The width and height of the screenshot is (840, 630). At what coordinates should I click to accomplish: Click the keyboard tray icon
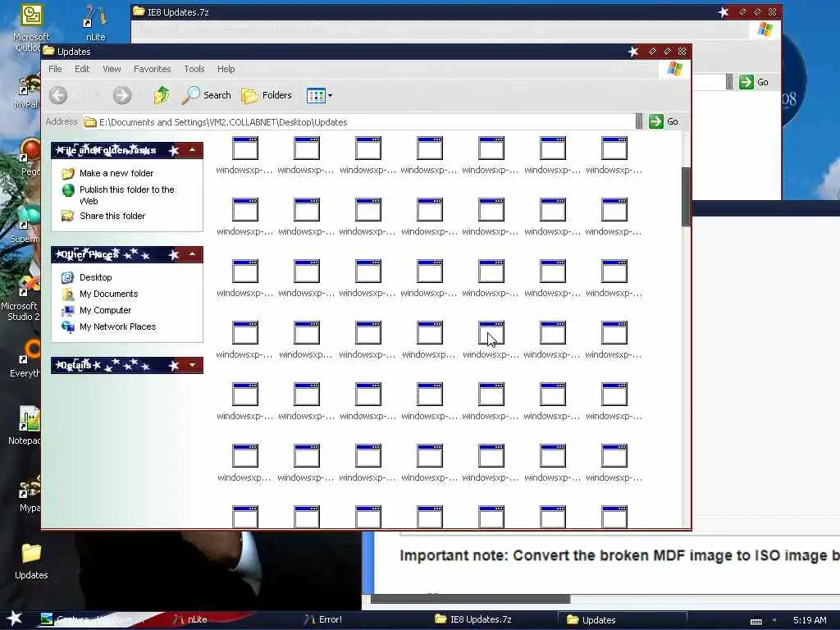pos(756,621)
